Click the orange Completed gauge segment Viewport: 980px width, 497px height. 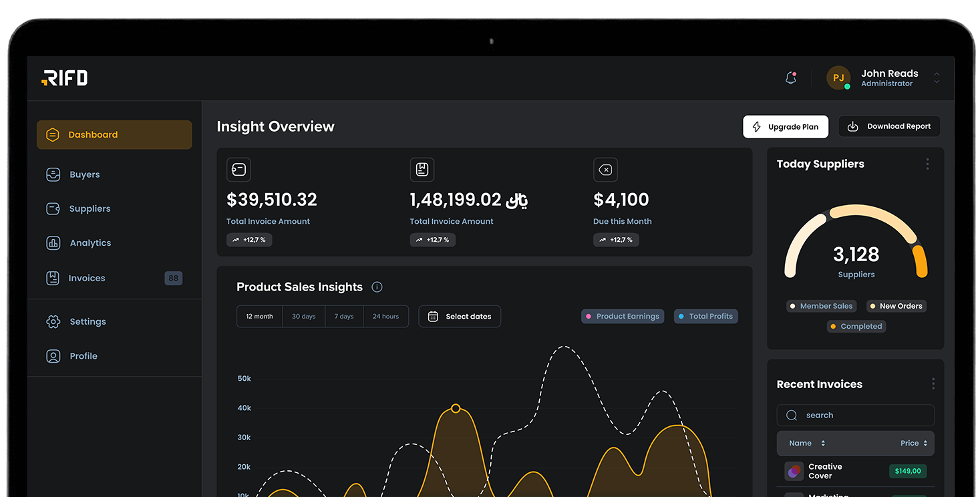[921, 261]
